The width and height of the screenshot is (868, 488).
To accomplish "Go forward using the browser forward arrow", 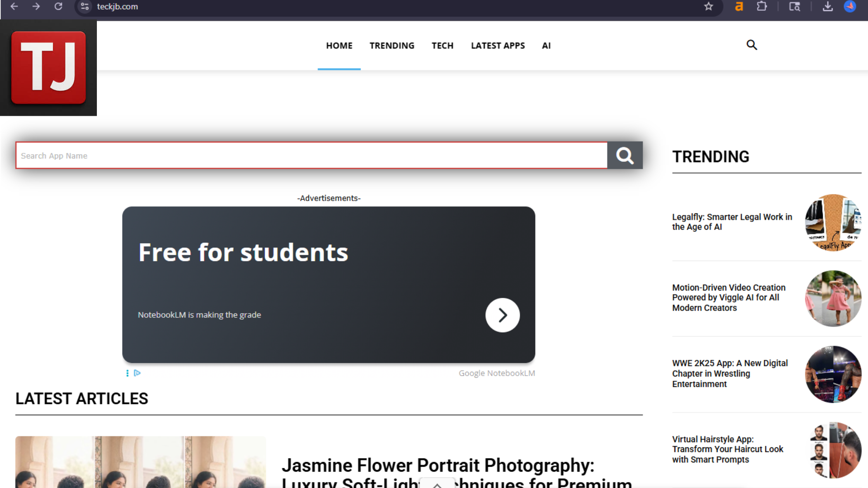I will [x=36, y=7].
